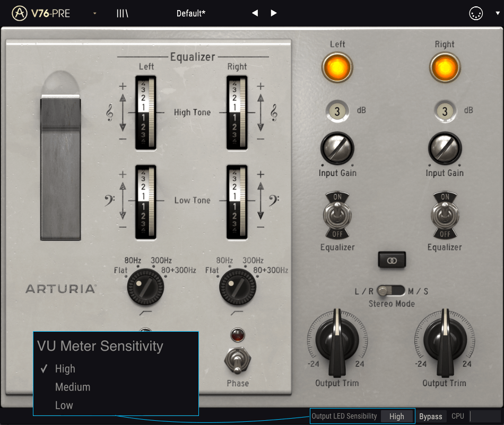Click the right channel low-cut filter knob
This screenshot has width=504, height=425.
pos(238,287)
